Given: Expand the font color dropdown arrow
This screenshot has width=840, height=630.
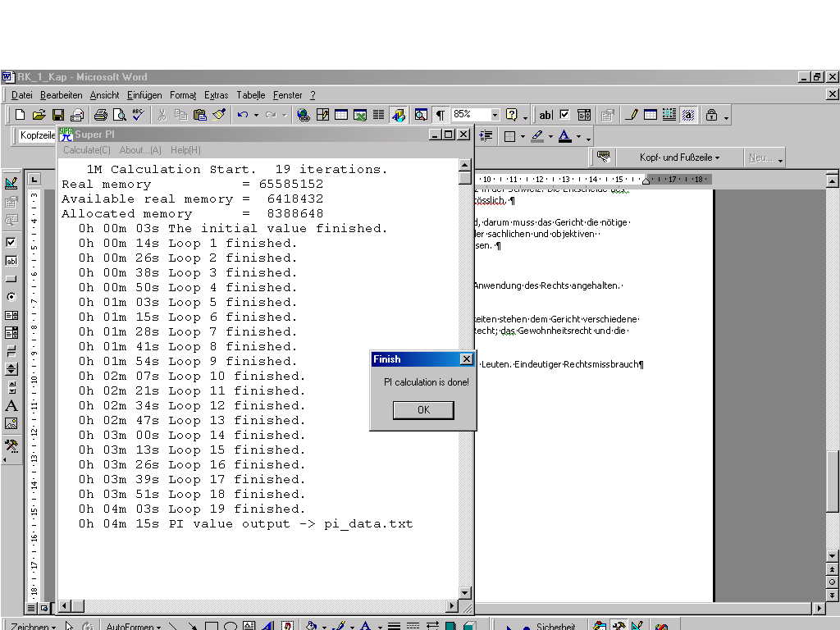Looking at the screenshot, I should pos(578,137).
